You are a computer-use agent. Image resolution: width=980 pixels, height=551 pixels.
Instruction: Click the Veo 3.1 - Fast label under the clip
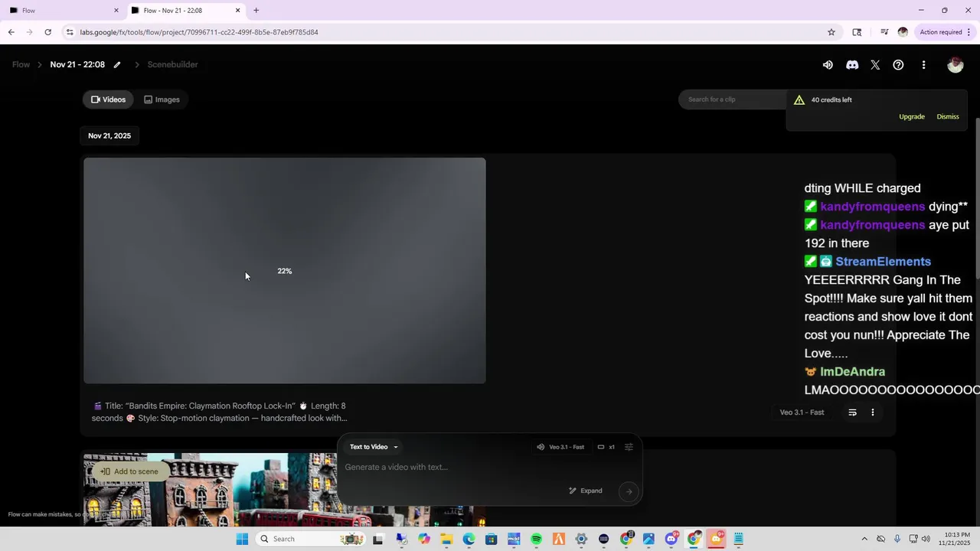pyautogui.click(x=802, y=412)
